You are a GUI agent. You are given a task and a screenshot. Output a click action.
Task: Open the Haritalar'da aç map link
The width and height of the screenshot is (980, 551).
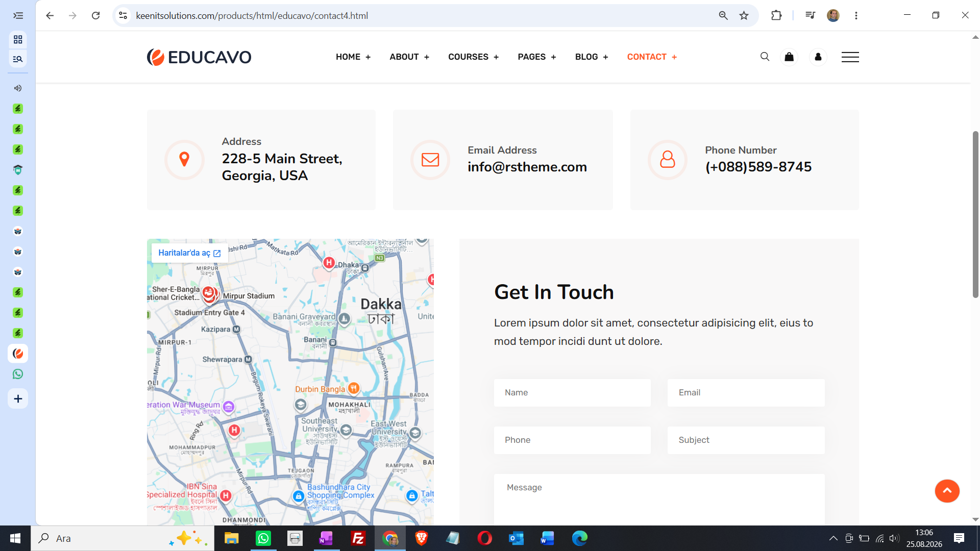coord(189,253)
